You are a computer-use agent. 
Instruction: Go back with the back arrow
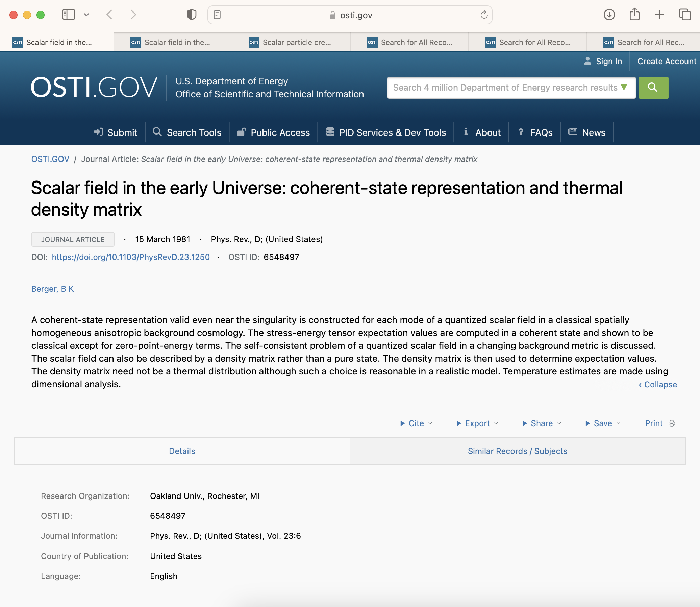coord(109,15)
